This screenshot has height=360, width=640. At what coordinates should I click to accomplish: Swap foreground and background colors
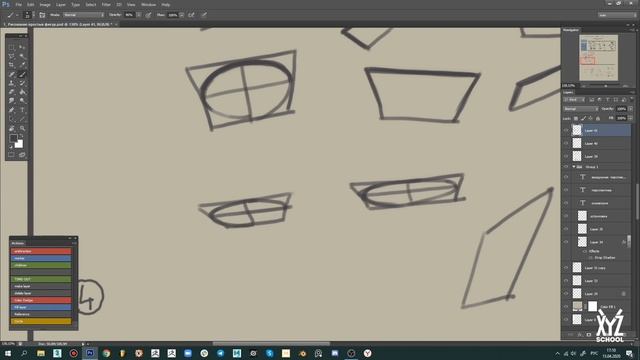21,136
